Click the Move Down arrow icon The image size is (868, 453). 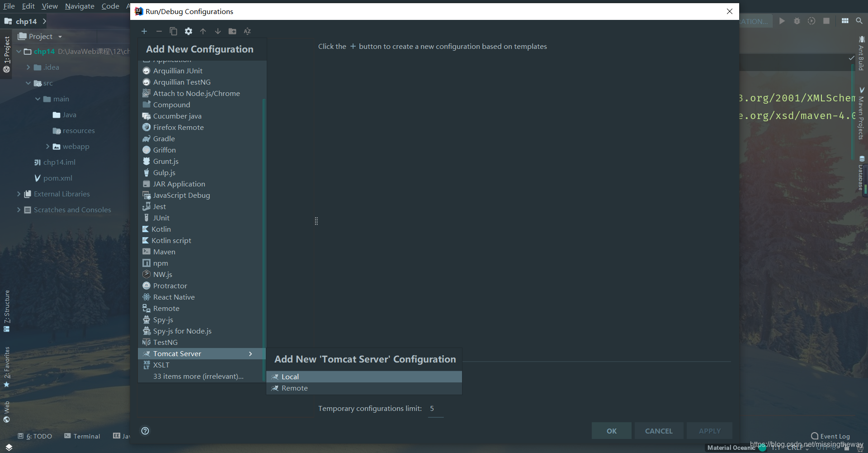(218, 31)
